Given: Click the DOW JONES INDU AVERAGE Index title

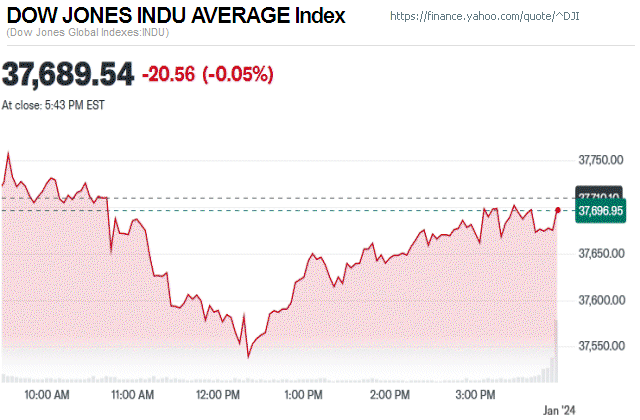Looking at the screenshot, I should pyautogui.click(x=176, y=16).
